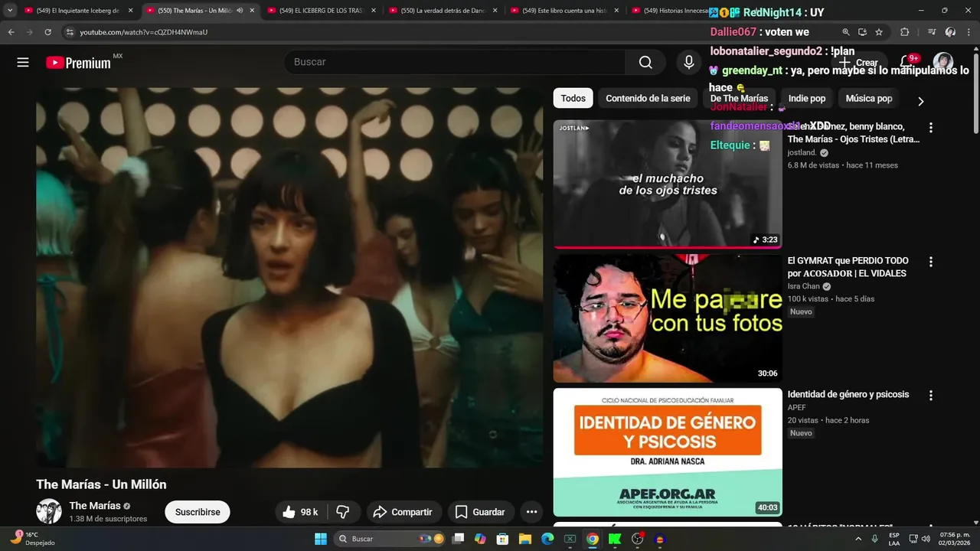Screen dimensions: 980x551
Task: Open Chrome extensions puzzle icon
Action: click(904, 32)
